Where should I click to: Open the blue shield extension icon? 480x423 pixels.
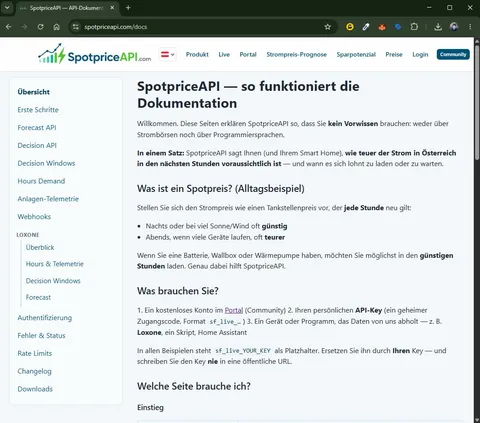398,27
